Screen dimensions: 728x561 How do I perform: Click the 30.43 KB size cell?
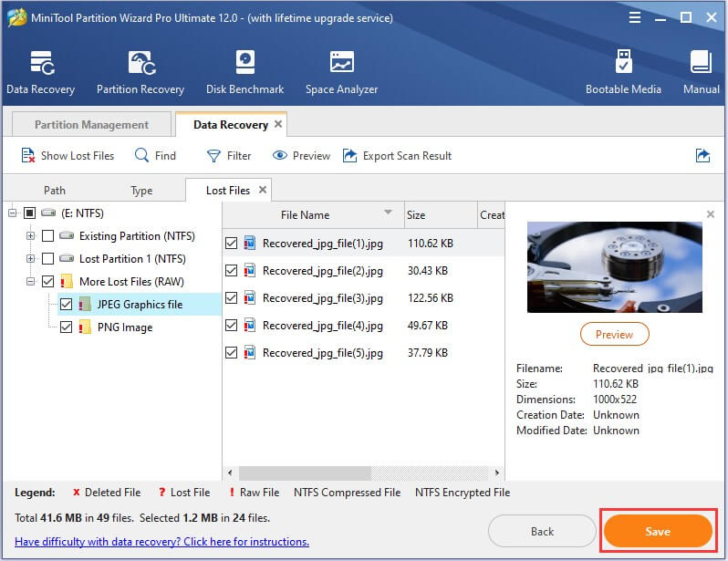coord(428,270)
